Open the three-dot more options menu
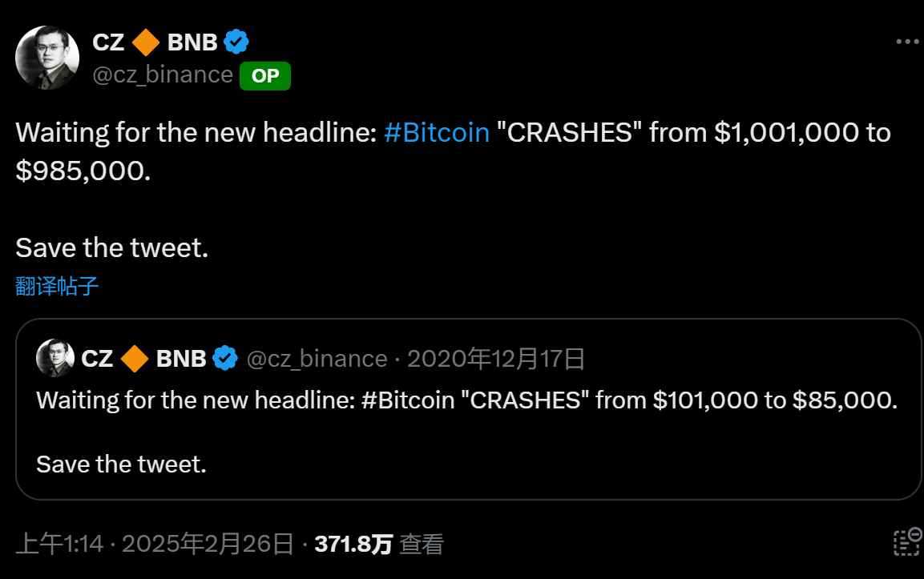Image resolution: width=924 pixels, height=579 pixels. pos(906,42)
